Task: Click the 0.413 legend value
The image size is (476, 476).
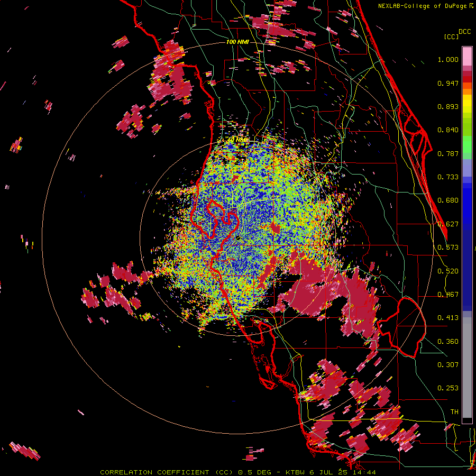Action: tap(448, 318)
